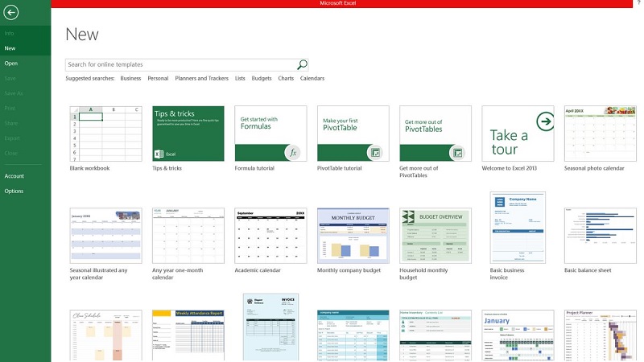Click the search magnifier icon
The image size is (644, 362).
pyautogui.click(x=302, y=64)
